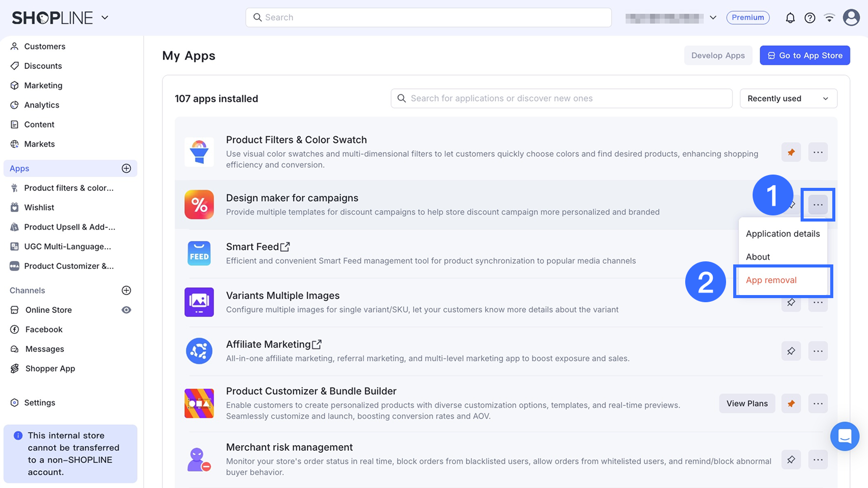Open more options for Product Customizer & Bundle Builder
This screenshot has width=868, height=488.
tap(818, 403)
